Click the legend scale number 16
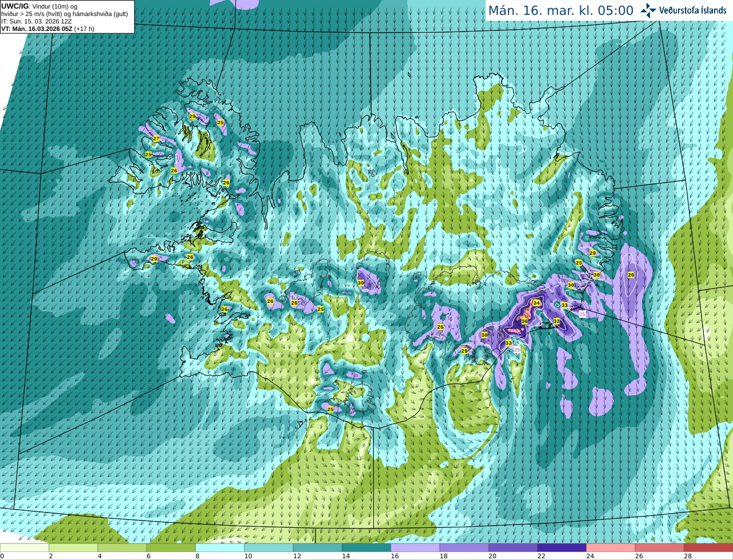The height and width of the screenshot is (560, 733). click(x=395, y=556)
